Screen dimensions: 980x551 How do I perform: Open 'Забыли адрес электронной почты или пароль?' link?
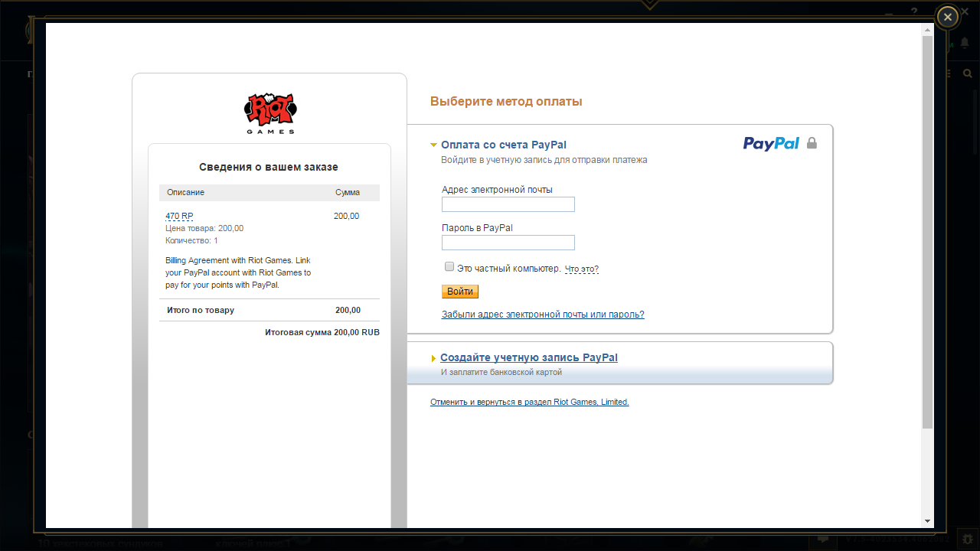point(543,315)
